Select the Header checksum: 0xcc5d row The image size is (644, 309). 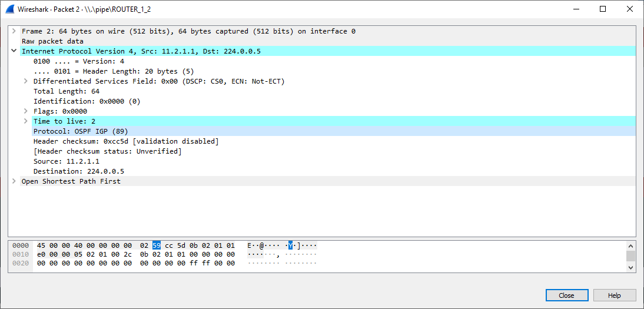[334, 141]
